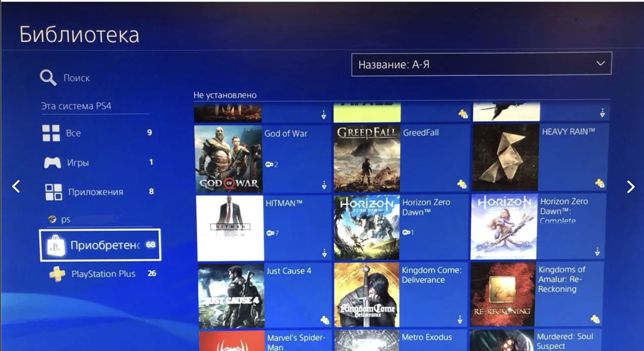644x351 pixels.
Task: Click the Metro Exodus title text
Action: (x=427, y=337)
